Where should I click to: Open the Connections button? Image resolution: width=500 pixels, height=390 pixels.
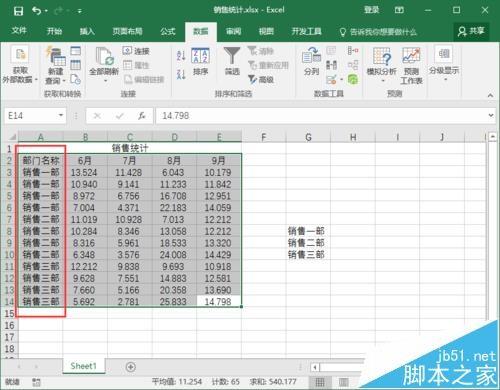pyautogui.click(x=136, y=51)
